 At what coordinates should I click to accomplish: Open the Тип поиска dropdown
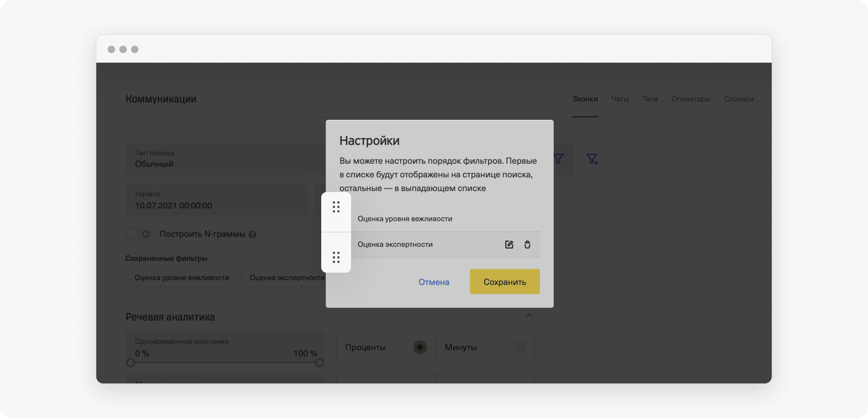coord(226,159)
